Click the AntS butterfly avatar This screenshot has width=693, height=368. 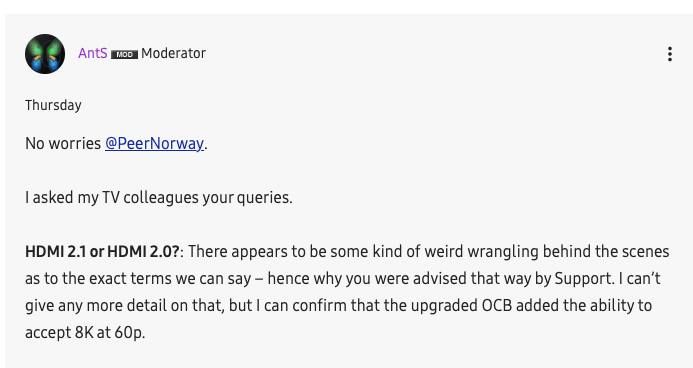(x=45, y=54)
